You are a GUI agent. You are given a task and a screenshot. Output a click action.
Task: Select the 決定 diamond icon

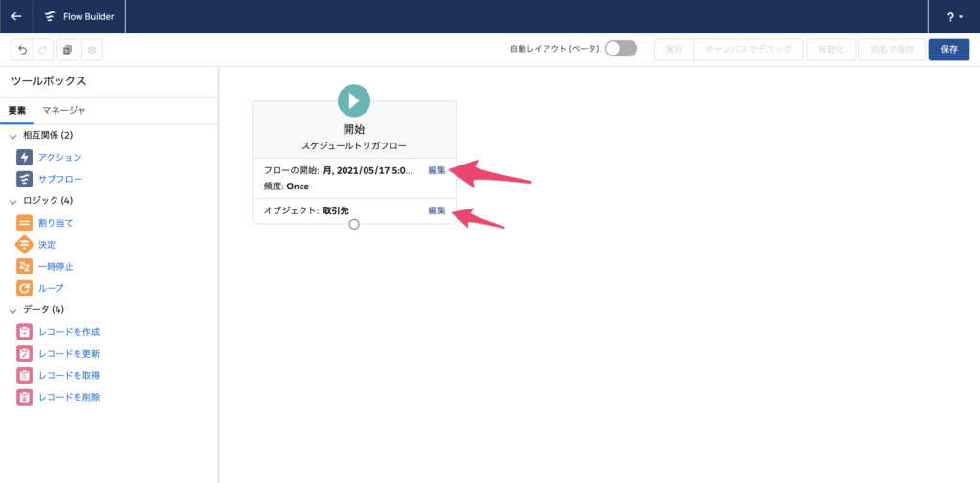point(24,244)
